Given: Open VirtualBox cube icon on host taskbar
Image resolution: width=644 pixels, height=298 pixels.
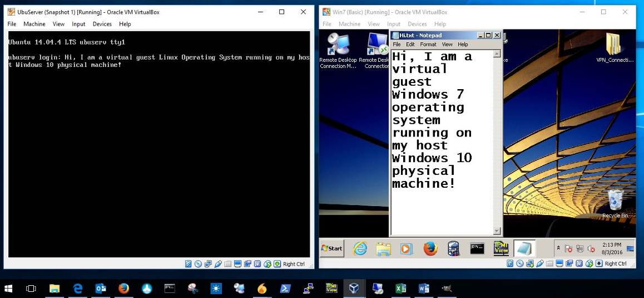Looking at the screenshot, I should point(354,289).
